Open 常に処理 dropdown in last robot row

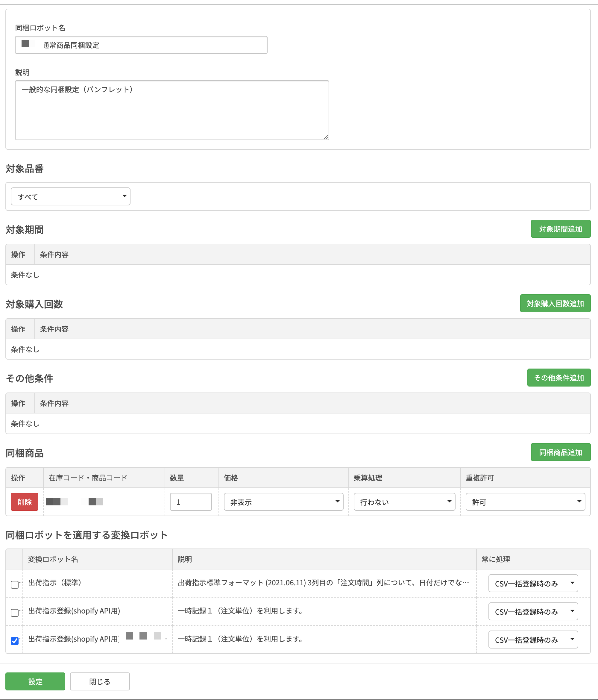[x=533, y=640]
